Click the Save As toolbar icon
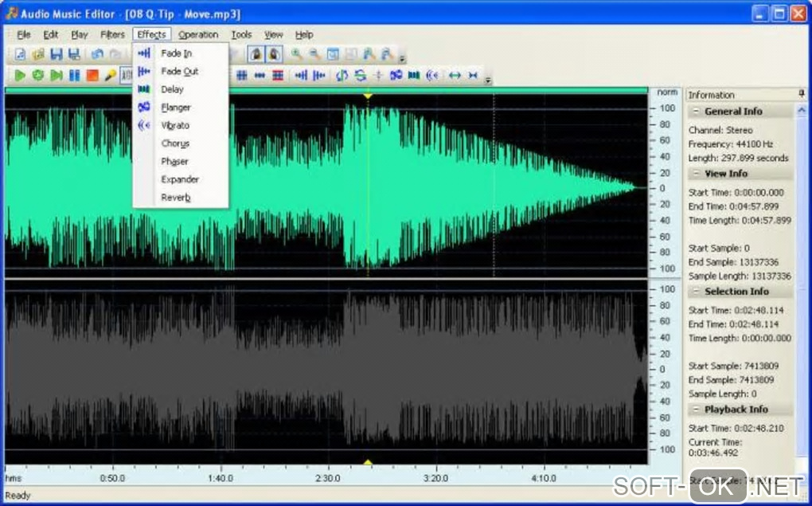 [x=75, y=54]
